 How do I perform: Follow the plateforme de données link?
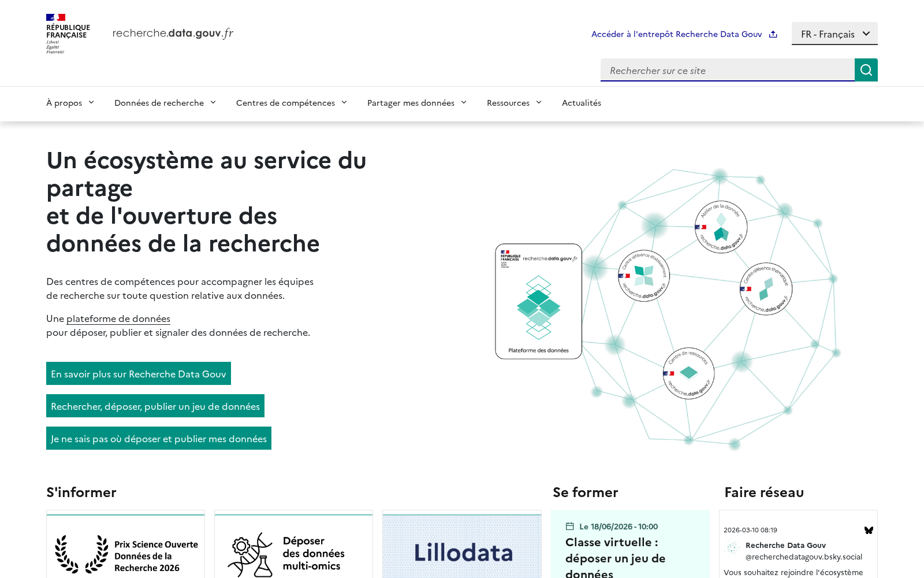pos(118,318)
